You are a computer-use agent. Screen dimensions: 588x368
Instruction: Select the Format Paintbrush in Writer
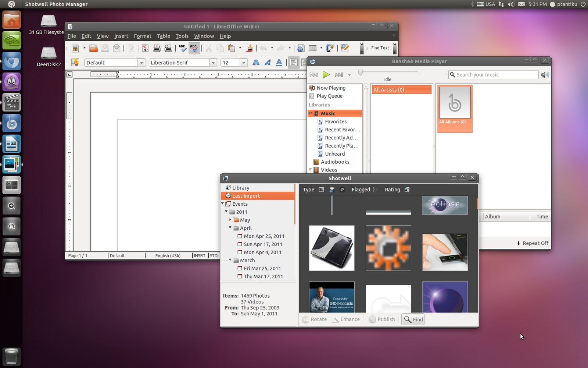pos(250,48)
